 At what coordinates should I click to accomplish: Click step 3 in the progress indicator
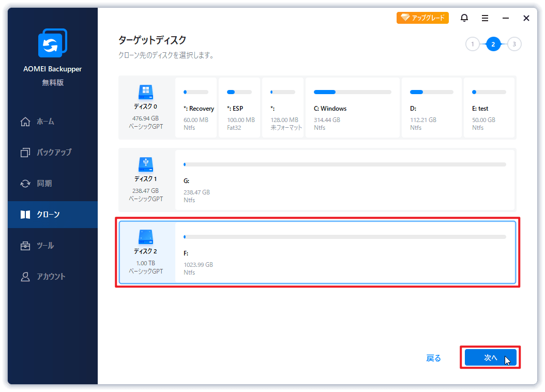coord(514,44)
